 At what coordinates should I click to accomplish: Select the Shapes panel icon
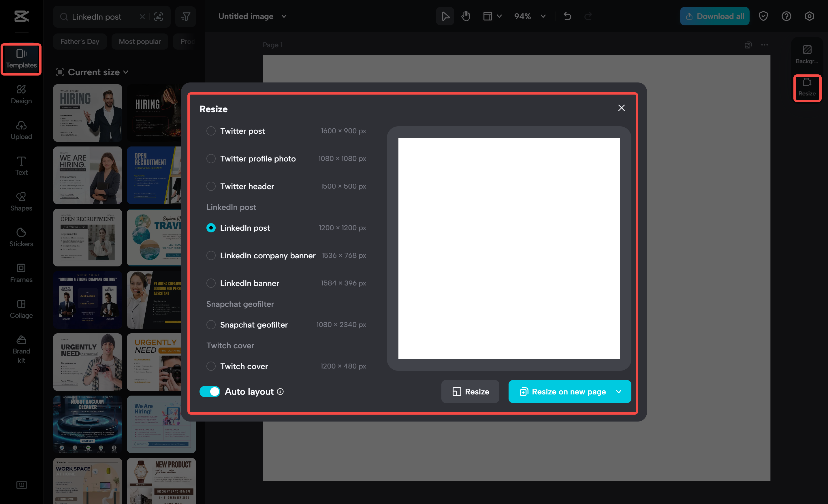click(21, 202)
